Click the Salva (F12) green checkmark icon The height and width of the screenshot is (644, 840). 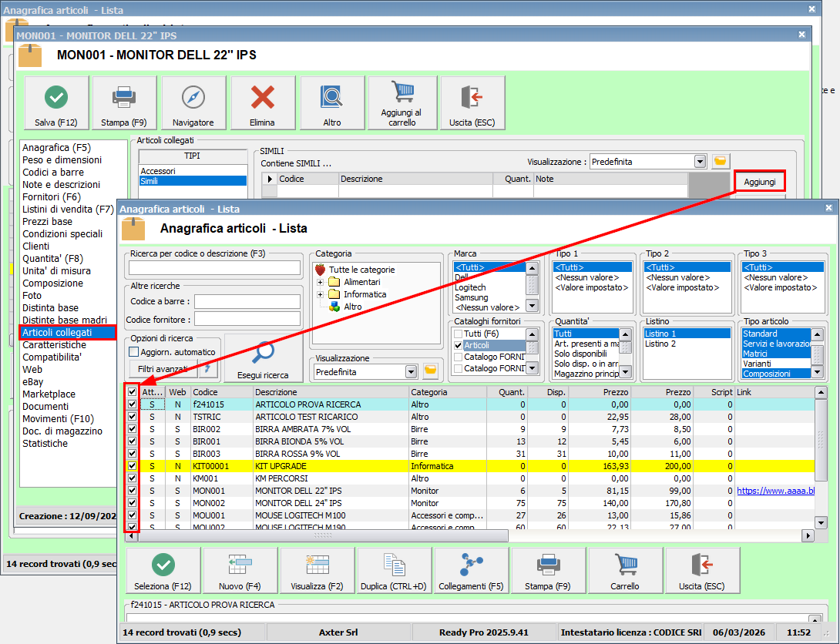pyautogui.click(x=55, y=97)
